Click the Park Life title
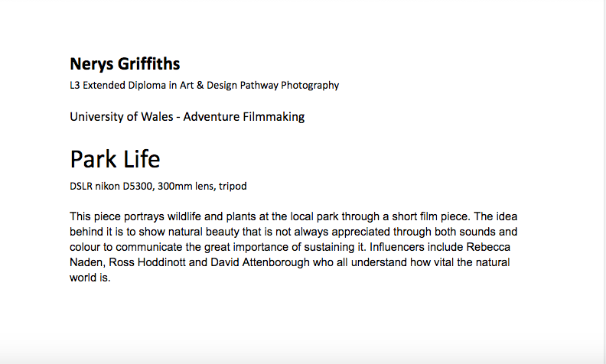 coord(115,159)
